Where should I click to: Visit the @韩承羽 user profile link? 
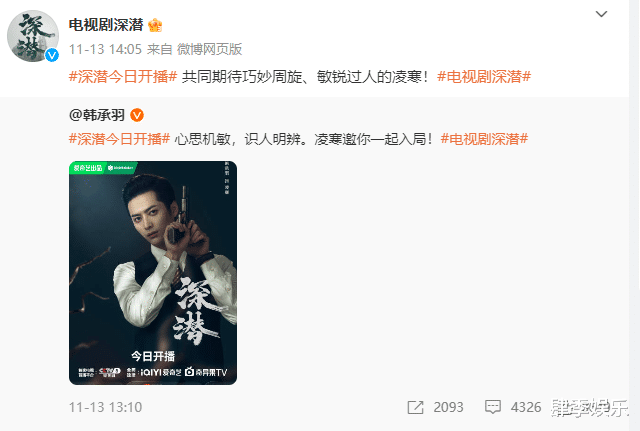[x=97, y=115]
